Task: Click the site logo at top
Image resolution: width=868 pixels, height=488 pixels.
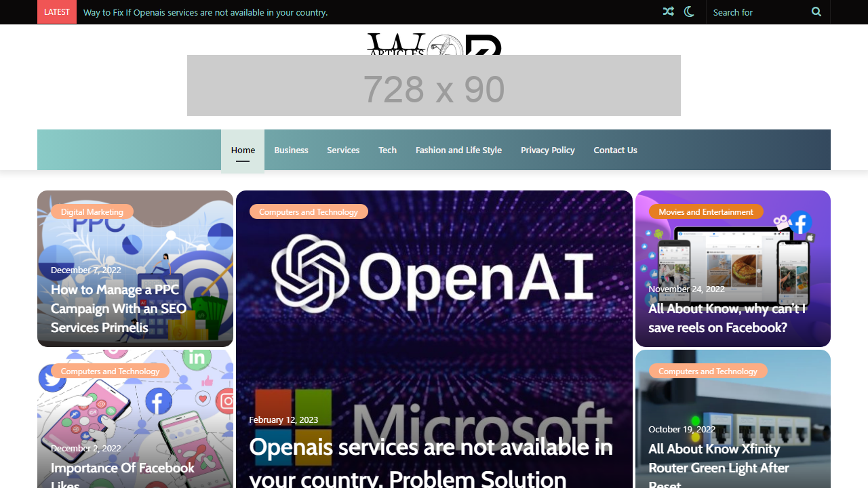Action: [434, 44]
